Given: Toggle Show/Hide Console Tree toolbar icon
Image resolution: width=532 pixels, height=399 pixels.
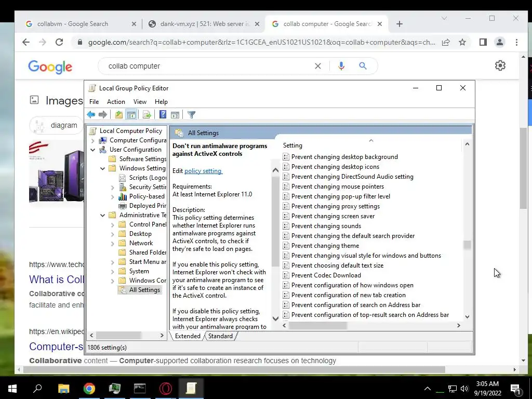Looking at the screenshot, I should [131, 115].
